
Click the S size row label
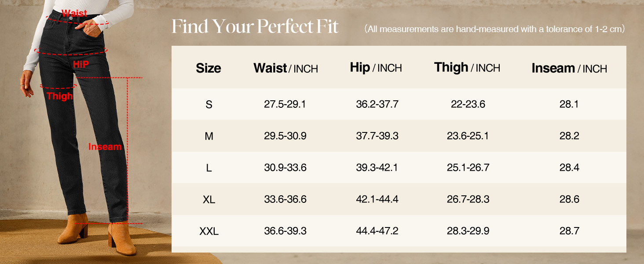tap(209, 105)
